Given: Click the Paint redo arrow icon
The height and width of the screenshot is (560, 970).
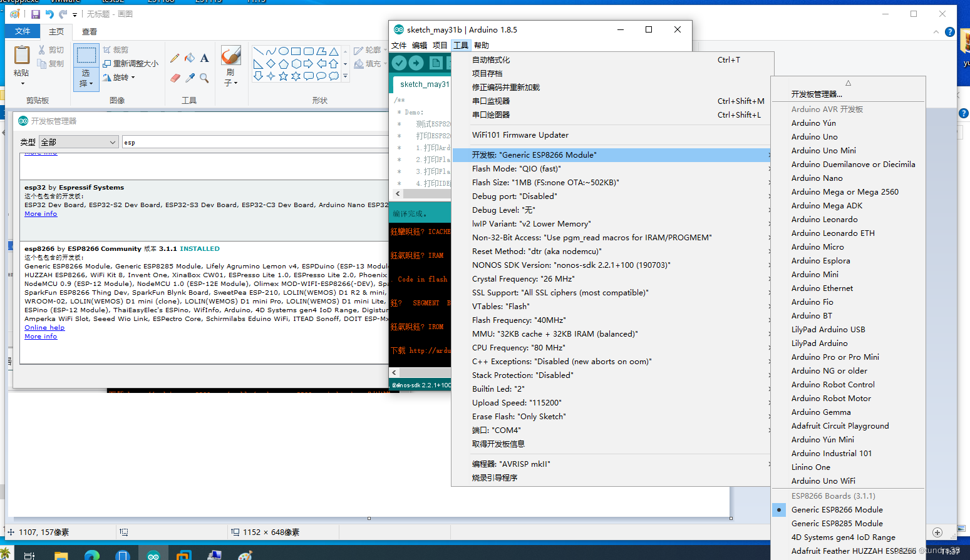Looking at the screenshot, I should click(63, 14).
